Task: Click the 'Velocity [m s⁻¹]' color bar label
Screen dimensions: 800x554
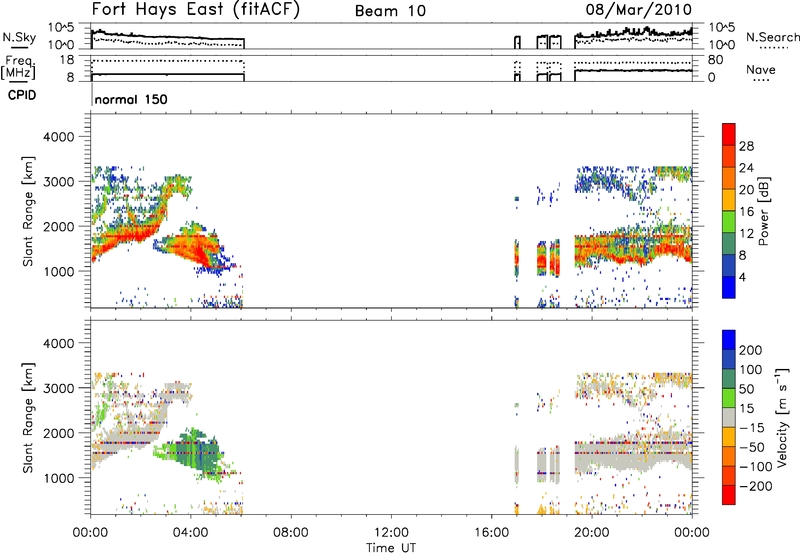Action: 782,417
